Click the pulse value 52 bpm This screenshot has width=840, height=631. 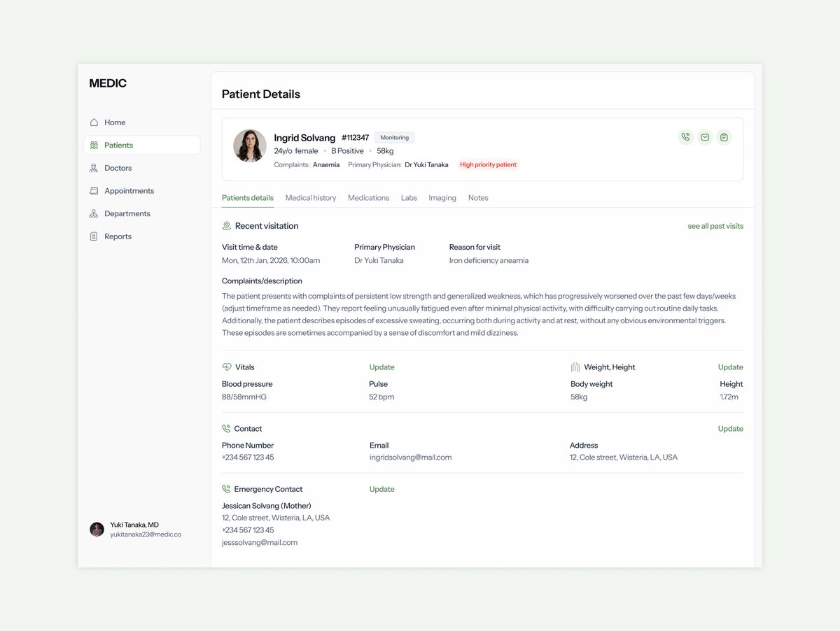(x=381, y=397)
